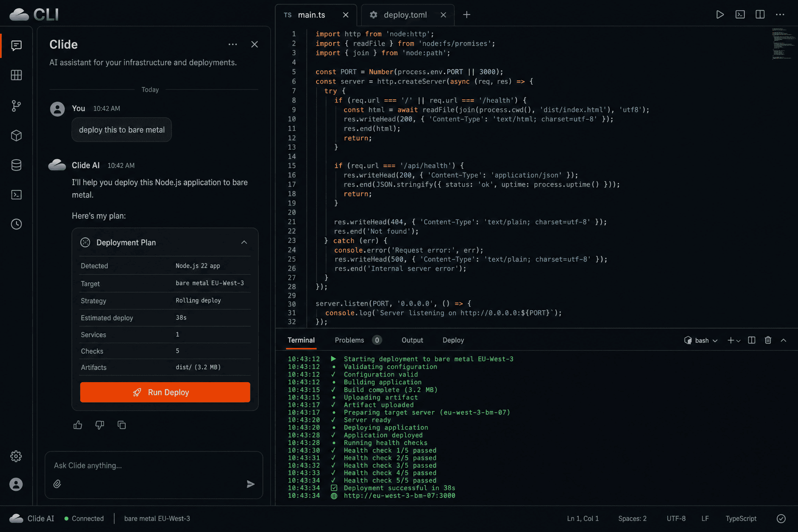
Task: Close the deploy.toml tab
Action: pos(443,15)
